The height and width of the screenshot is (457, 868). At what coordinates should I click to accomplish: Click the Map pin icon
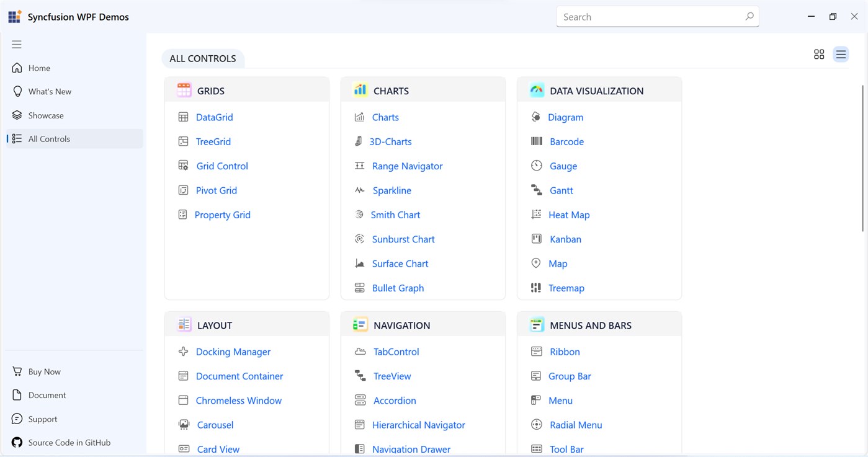pyautogui.click(x=536, y=264)
